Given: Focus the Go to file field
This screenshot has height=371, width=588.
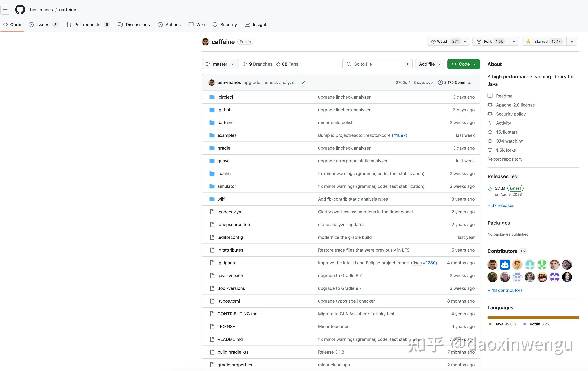Looking at the screenshot, I should [377, 64].
